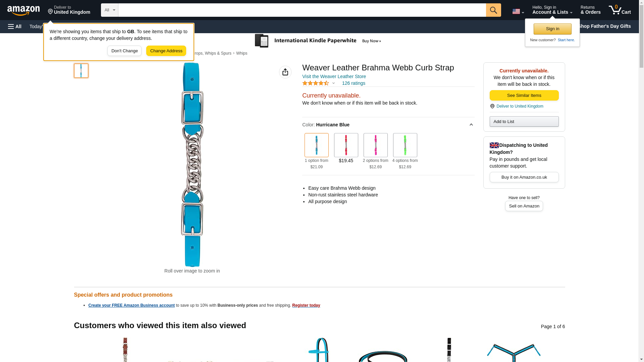
Task: Click the Whips breadcrumb link
Action: tap(241, 53)
